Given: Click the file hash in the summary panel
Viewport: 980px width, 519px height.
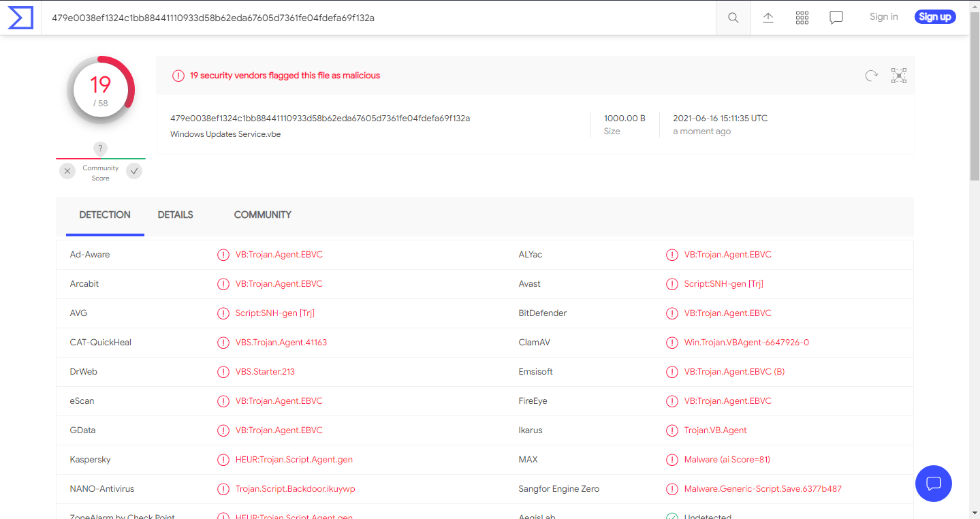Looking at the screenshot, I should tap(320, 119).
